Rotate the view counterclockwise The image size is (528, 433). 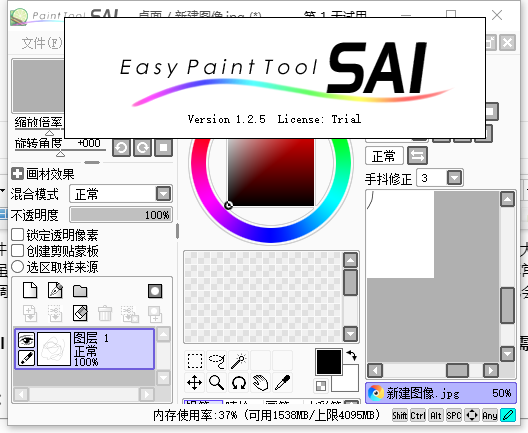tap(121, 148)
